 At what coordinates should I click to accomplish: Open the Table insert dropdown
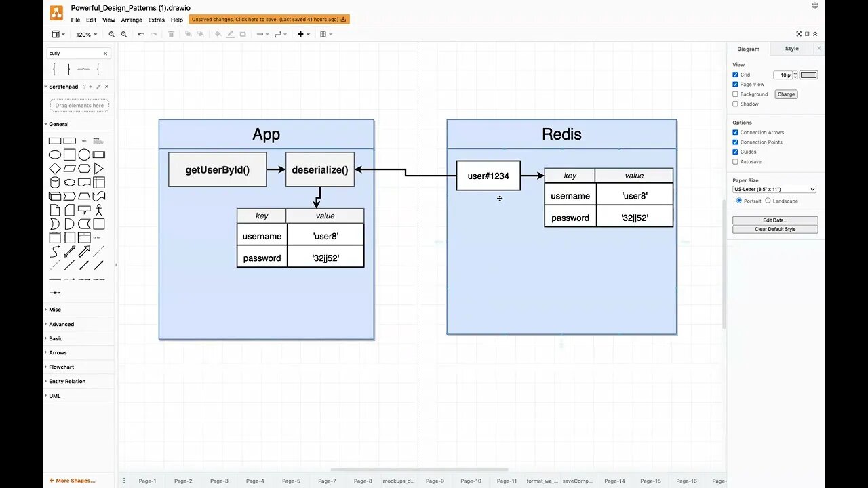pos(325,34)
